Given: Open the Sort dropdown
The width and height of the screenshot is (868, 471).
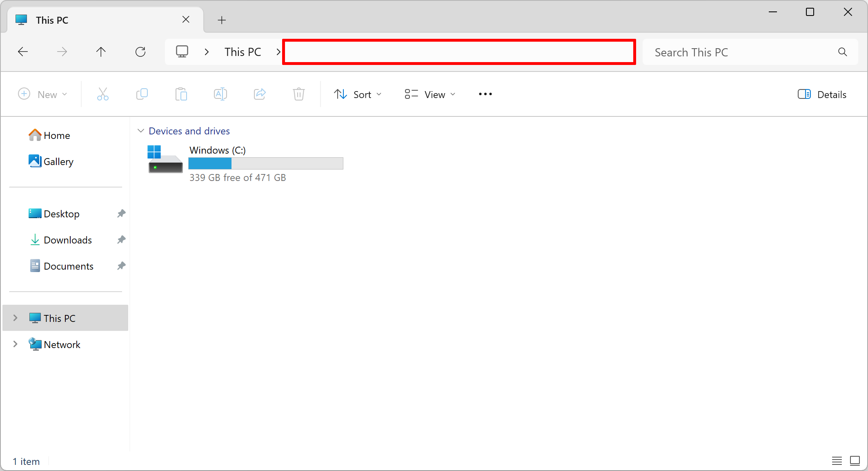Looking at the screenshot, I should [x=358, y=94].
